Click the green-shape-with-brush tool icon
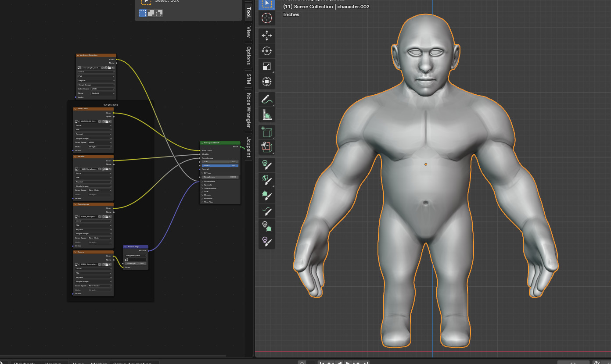Viewport: 611px width, 364px height. [266, 195]
